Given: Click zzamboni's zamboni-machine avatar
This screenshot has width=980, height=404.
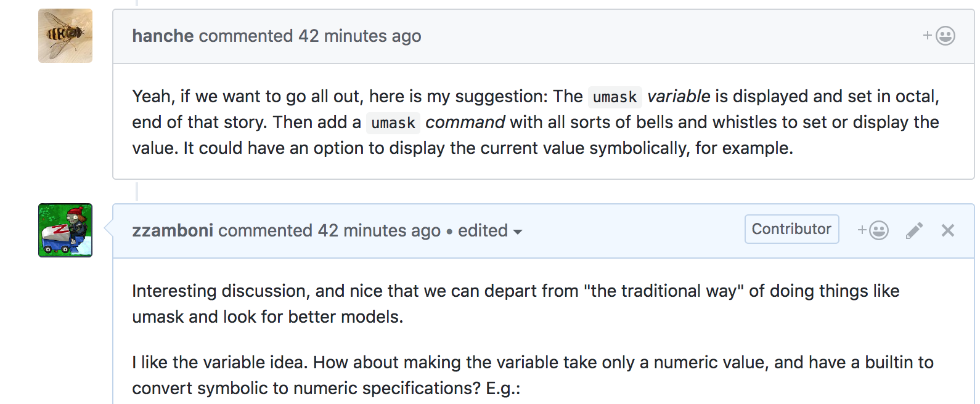Looking at the screenshot, I should (64, 230).
